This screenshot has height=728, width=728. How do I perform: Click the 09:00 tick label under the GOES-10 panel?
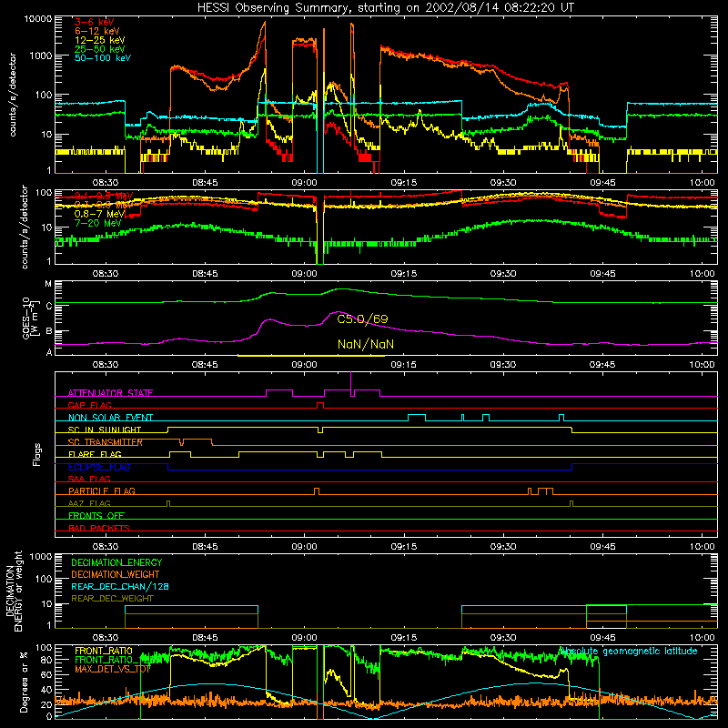304,365
